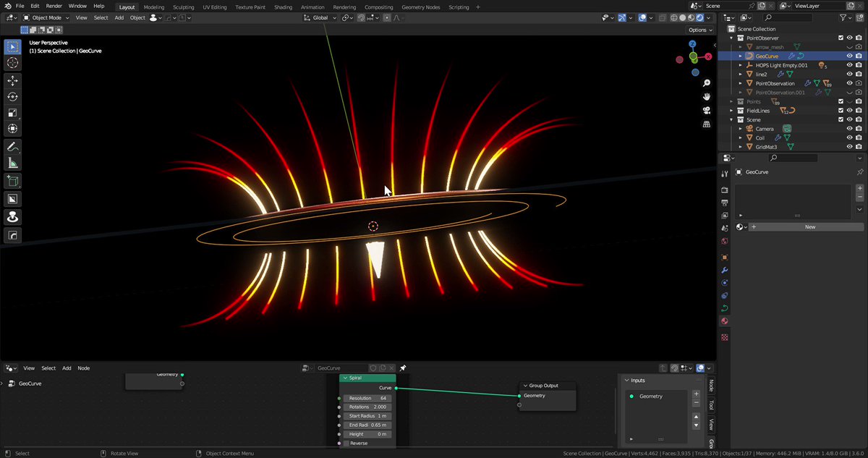Hide the FieldLines collection in viewport

(x=849, y=111)
